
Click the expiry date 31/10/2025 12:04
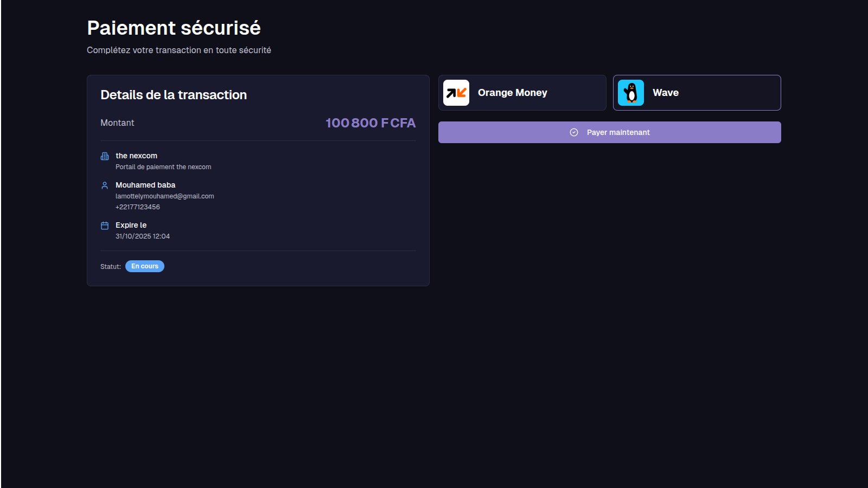(143, 236)
